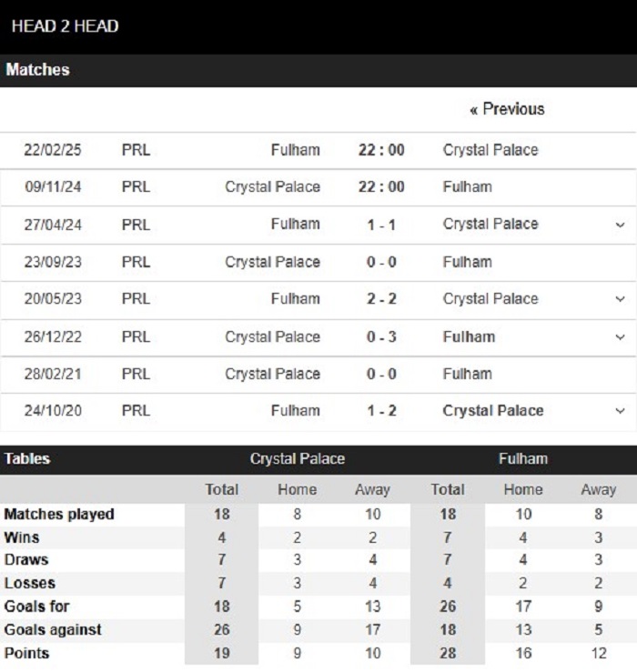Screen dimensions: 637x672
Task: Open the 22 : 00 kickoff time on 22/02/25
Action: click(381, 150)
